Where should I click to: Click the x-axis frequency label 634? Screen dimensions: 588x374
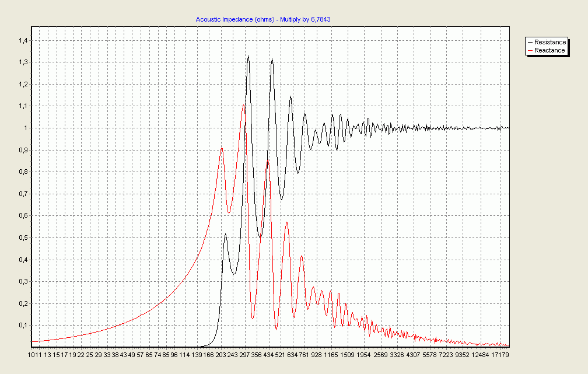click(x=292, y=355)
